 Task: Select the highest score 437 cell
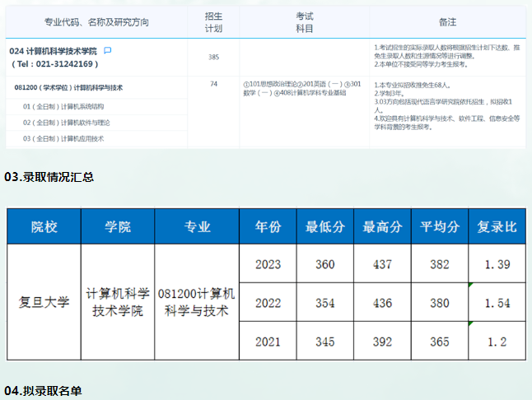click(x=382, y=263)
